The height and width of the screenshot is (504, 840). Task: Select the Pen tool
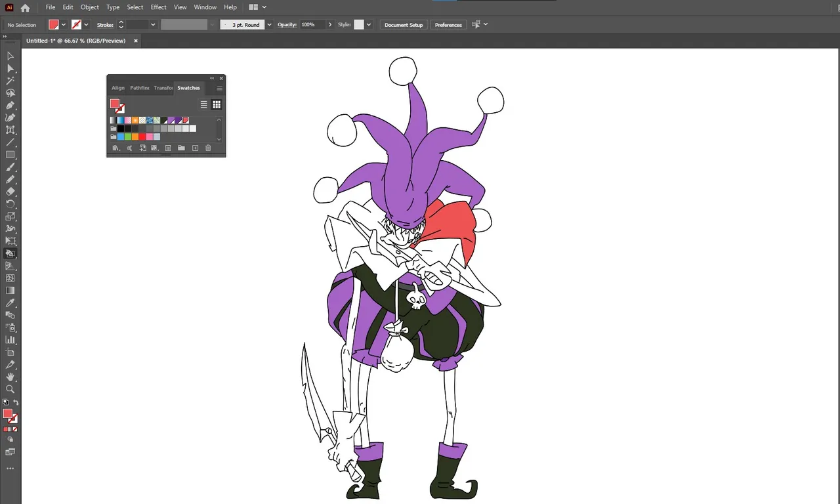(x=10, y=105)
